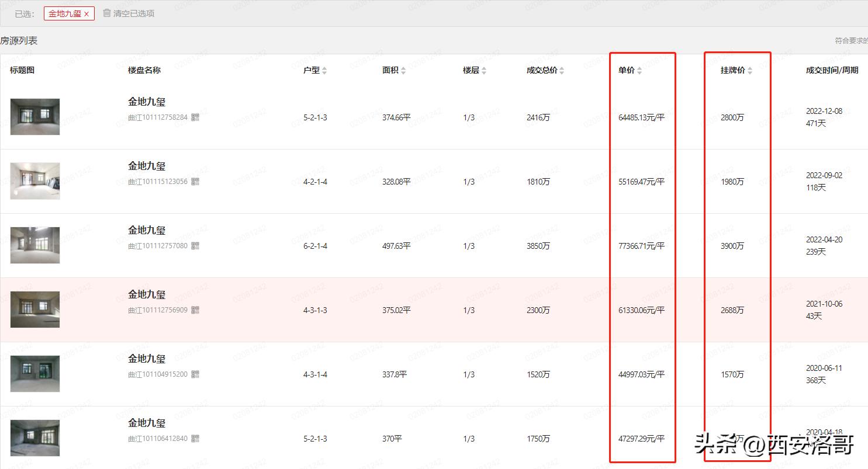Select unit price 77366.71元/平
Image resolution: width=868 pixels, height=469 pixels.
pos(641,246)
